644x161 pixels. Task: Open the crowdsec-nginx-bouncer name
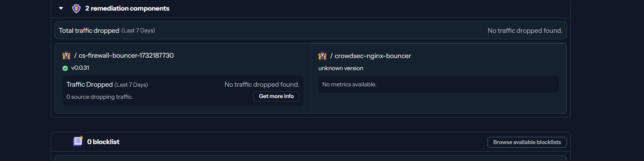click(373, 56)
